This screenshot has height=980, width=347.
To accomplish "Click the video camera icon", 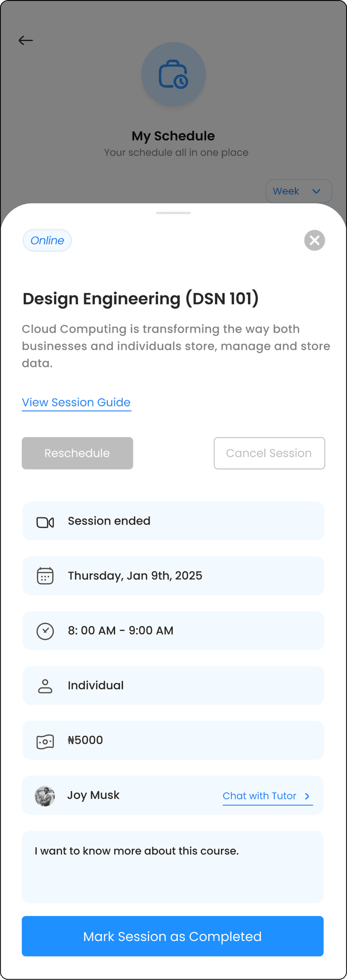I will click(45, 522).
